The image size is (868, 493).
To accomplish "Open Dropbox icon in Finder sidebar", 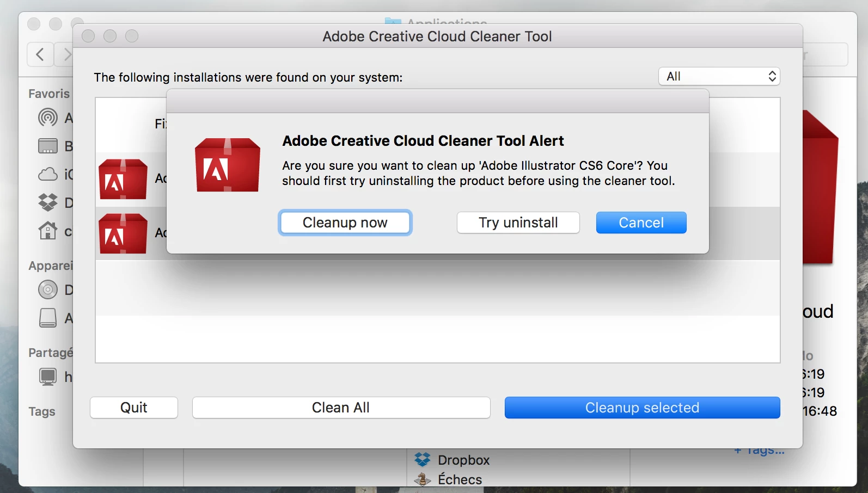I will 48,202.
